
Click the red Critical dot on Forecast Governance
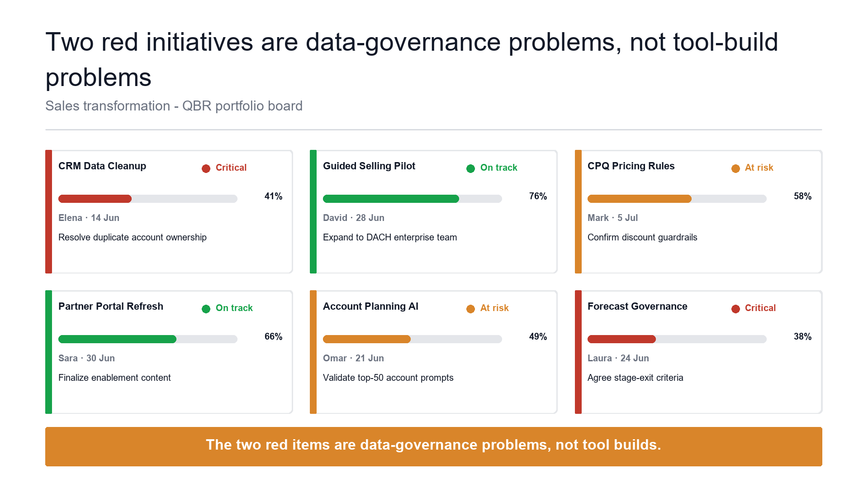pyautogui.click(x=735, y=309)
